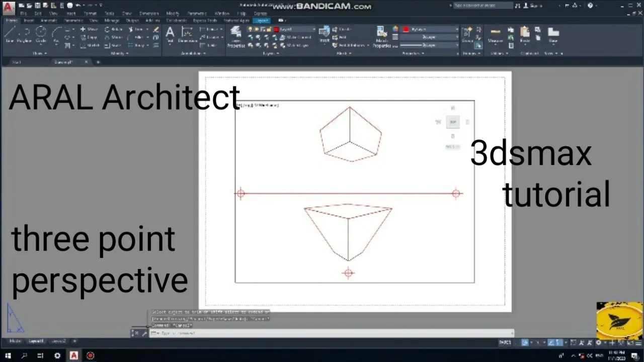
Task: Click the Paste icon
Action: pyautogui.click(x=525, y=34)
